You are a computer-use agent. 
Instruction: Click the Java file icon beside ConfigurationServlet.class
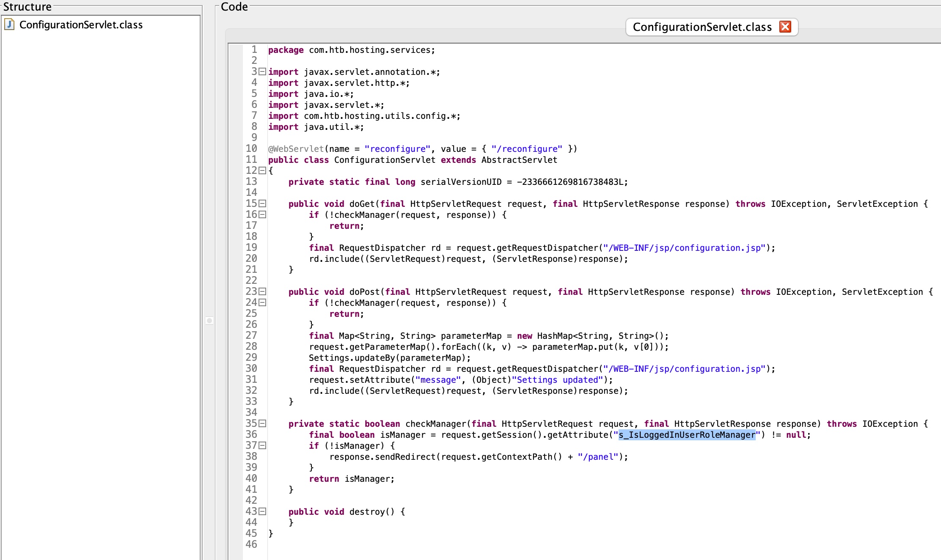point(9,25)
